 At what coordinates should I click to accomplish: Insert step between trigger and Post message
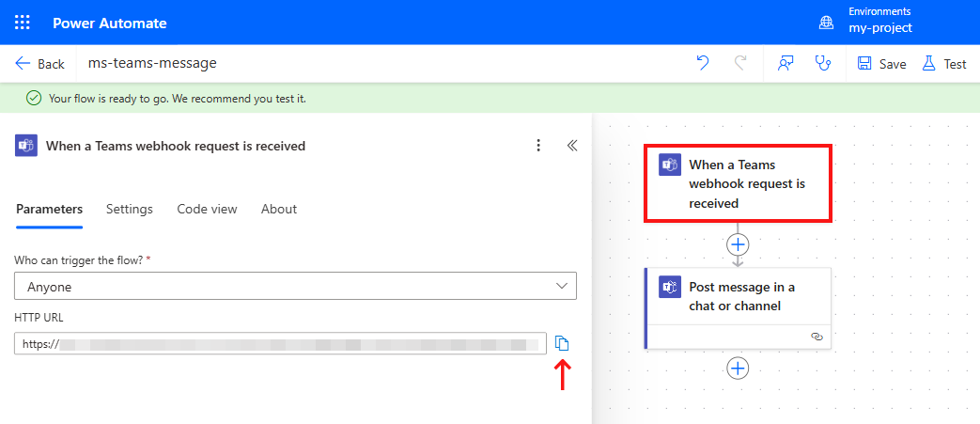click(739, 243)
